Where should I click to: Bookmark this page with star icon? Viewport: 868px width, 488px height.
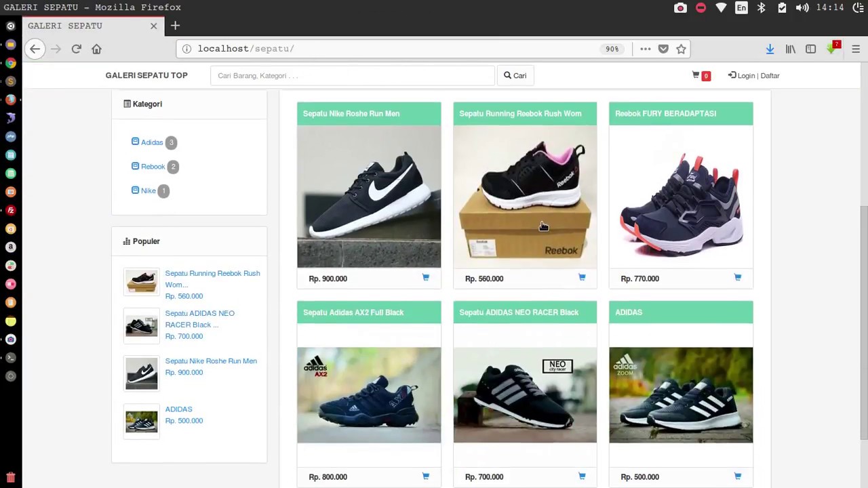point(681,49)
